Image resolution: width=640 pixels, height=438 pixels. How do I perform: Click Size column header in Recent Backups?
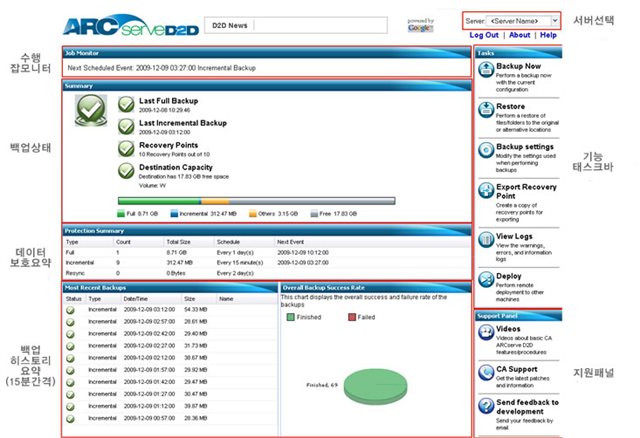click(x=189, y=299)
